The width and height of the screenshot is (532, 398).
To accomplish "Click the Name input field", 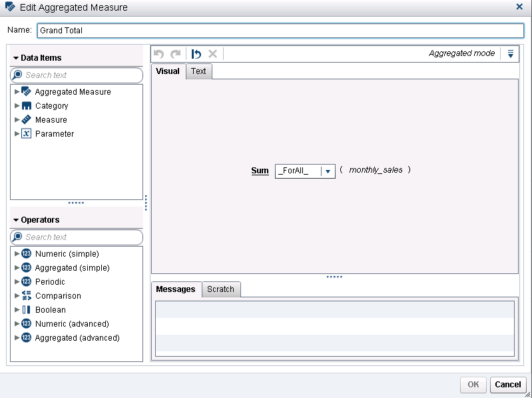I will [280, 31].
